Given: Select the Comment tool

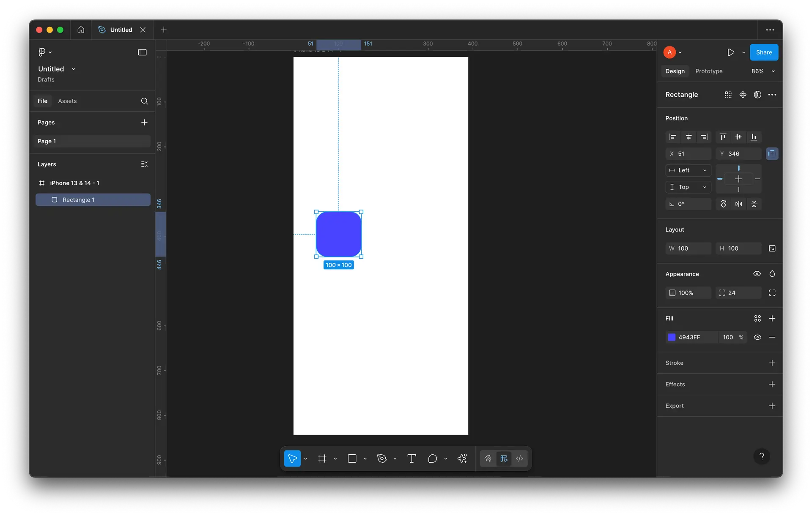Looking at the screenshot, I should [432, 459].
